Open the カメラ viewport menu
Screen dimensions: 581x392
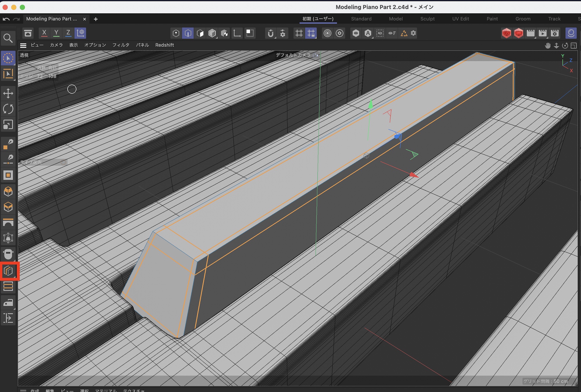56,45
